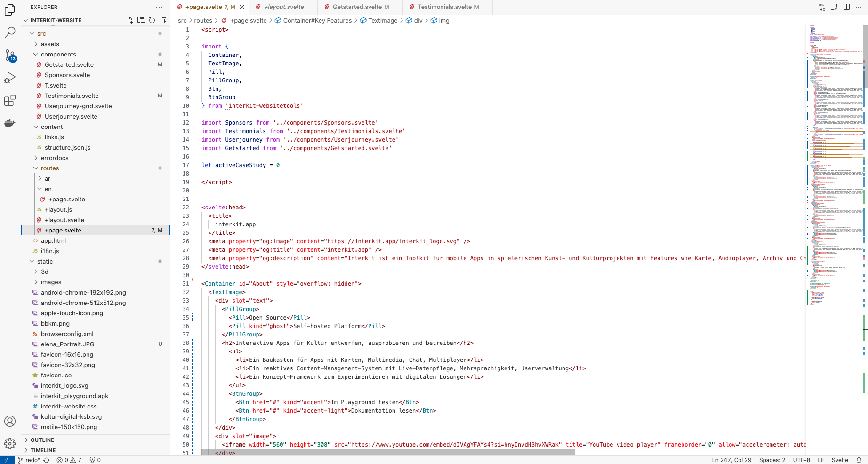Close the +page.svelte editor tab
The image size is (868, 464).
242,7
